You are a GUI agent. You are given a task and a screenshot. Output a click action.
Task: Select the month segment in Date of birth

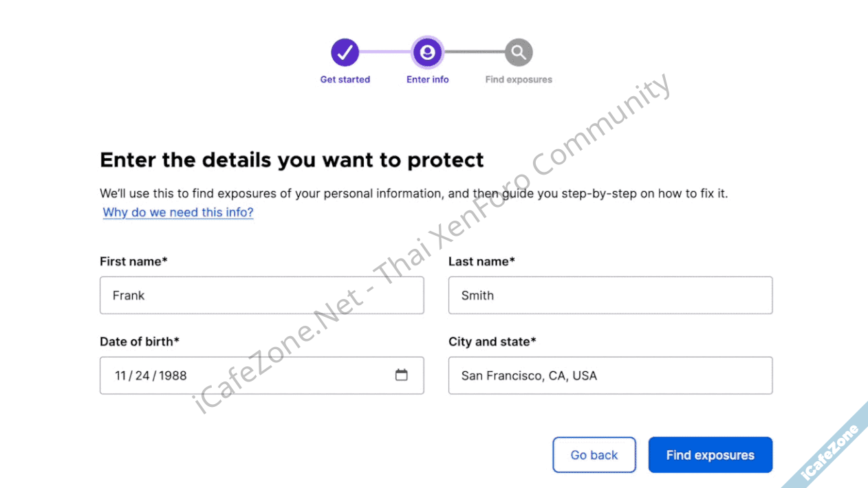pyautogui.click(x=121, y=376)
